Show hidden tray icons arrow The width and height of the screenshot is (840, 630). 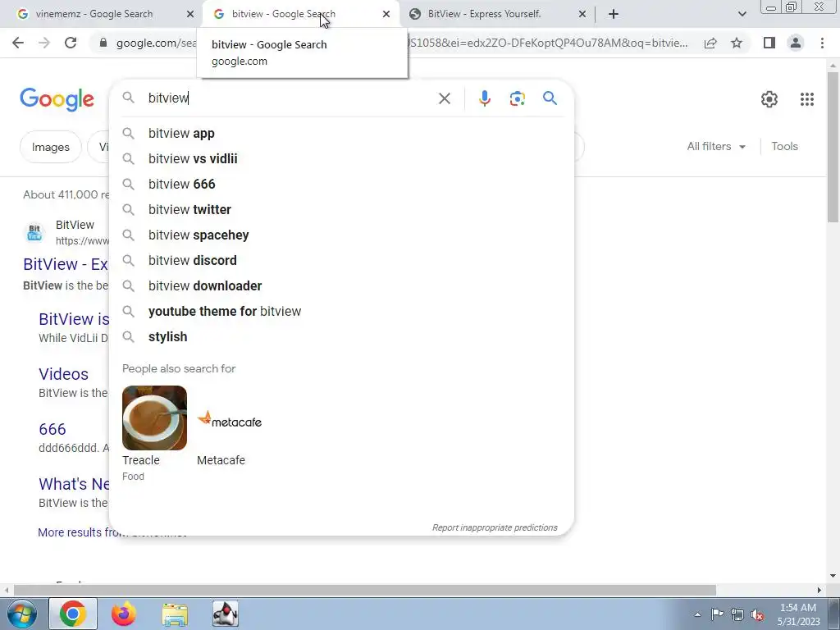697,614
